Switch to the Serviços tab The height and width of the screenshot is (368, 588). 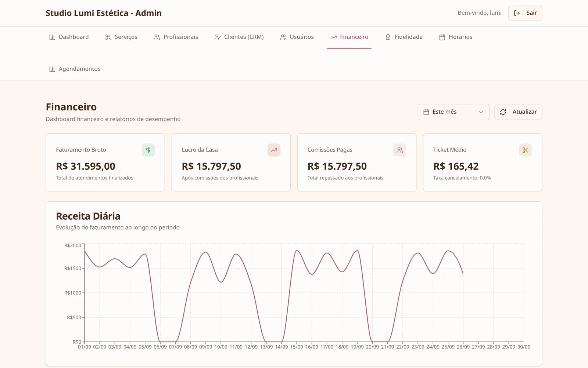(x=121, y=37)
